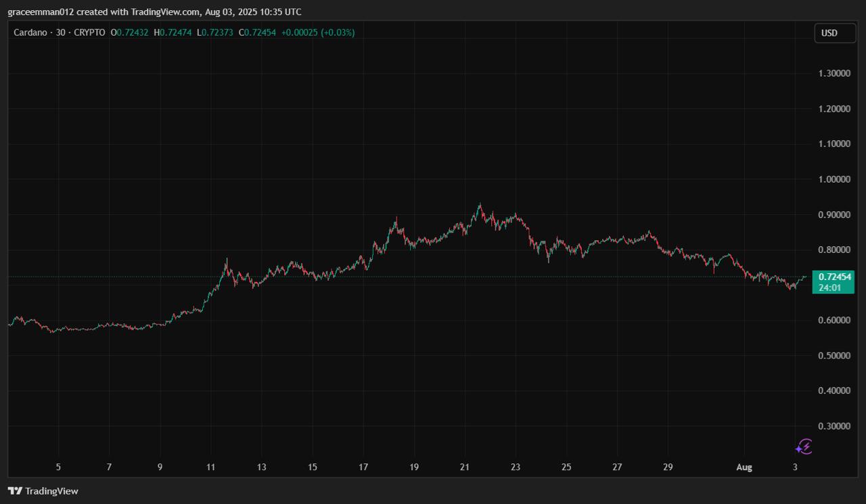Viewport: 866px width, 504px height.
Task: Click the closing price value C0.72454
Action: (259, 32)
